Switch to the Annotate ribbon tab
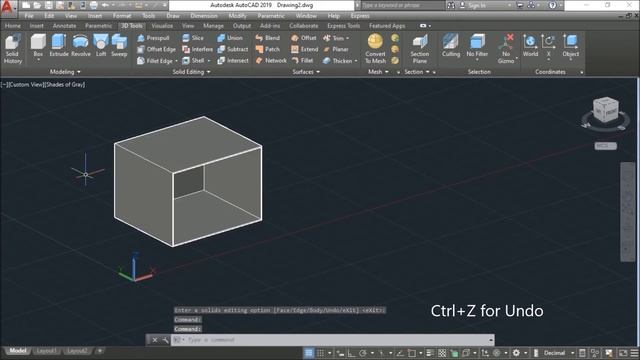The width and height of the screenshot is (640, 360). tap(64, 26)
